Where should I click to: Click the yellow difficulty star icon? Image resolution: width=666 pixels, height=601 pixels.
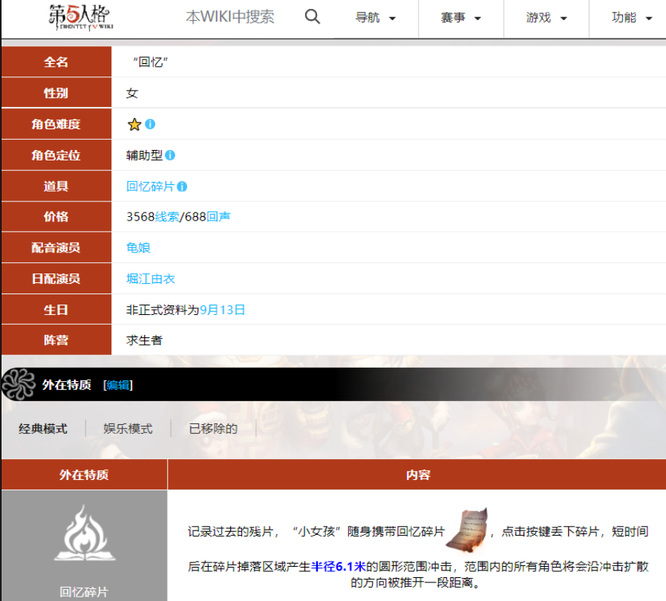tap(134, 124)
